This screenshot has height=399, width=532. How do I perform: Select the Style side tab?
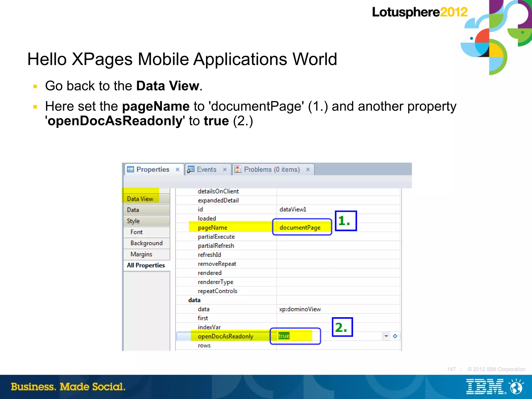[x=146, y=221]
